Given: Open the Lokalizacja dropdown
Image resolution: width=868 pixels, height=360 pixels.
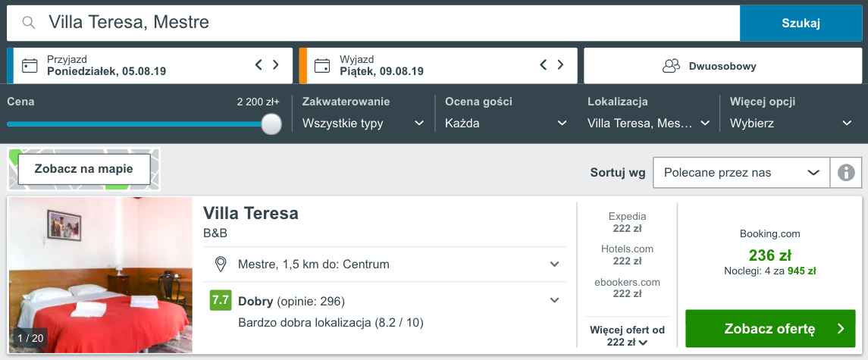Looking at the screenshot, I should [649, 123].
